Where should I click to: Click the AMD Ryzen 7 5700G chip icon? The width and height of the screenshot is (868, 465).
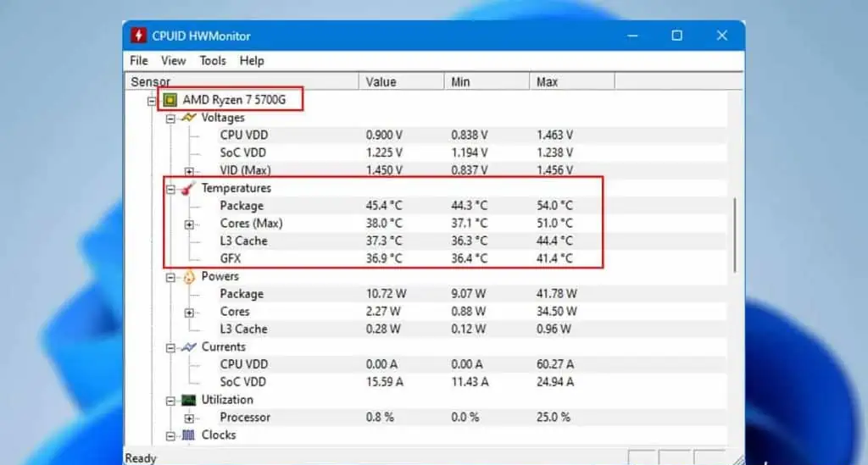(x=170, y=100)
